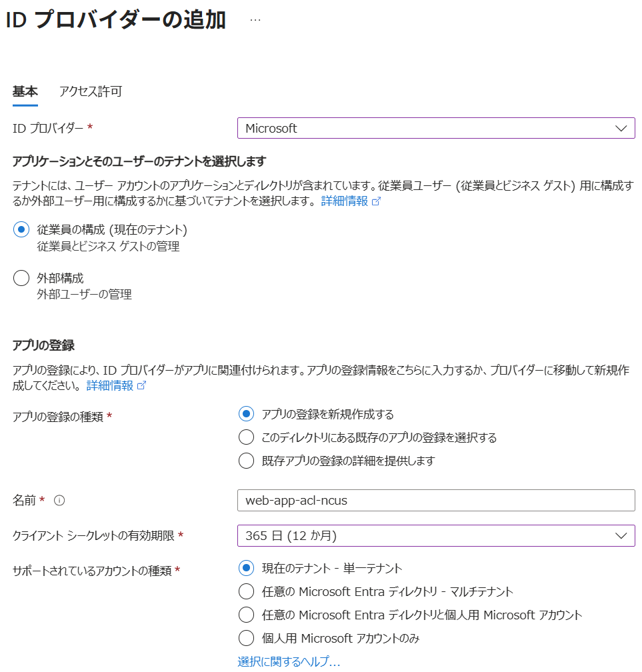Choose アプリの登録を新規作成する radio
The image size is (642, 672).
coord(246,414)
